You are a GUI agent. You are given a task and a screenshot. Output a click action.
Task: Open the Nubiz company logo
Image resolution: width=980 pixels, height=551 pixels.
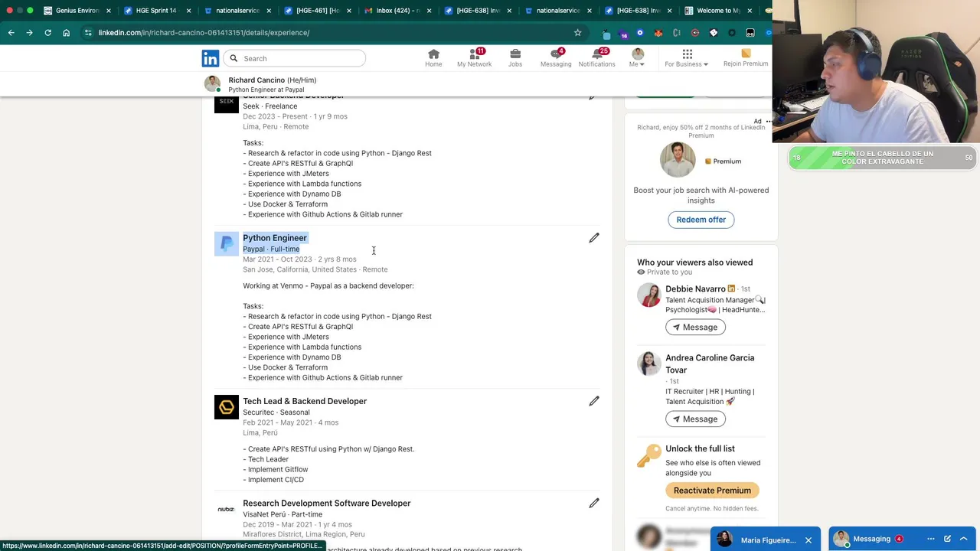coord(227,509)
